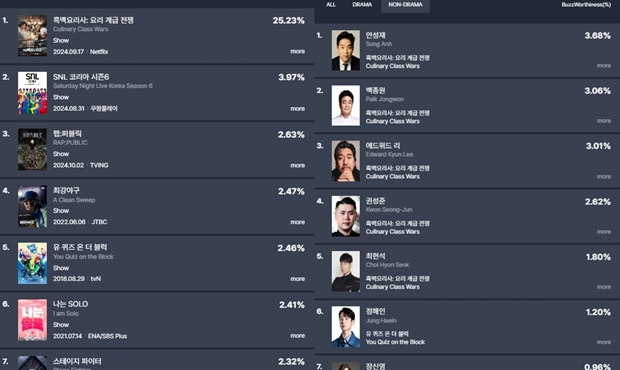Open the RAP:PUBLIC show poster

[32, 149]
